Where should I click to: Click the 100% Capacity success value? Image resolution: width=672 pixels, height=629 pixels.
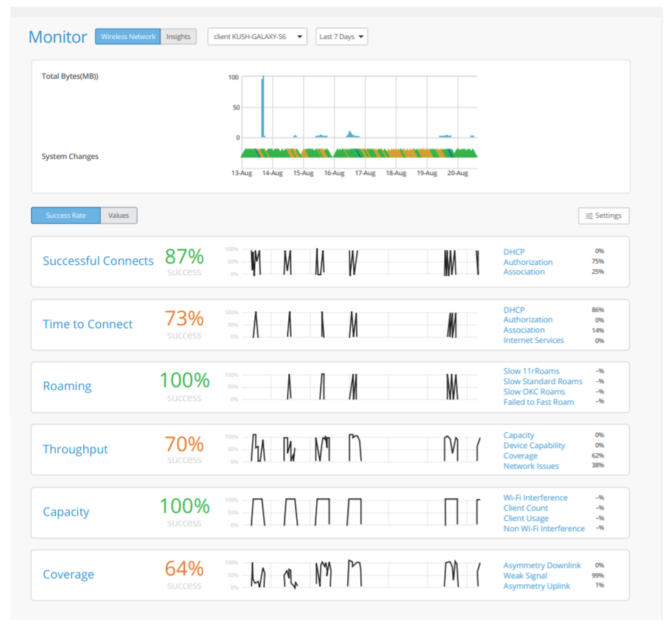coord(185,506)
